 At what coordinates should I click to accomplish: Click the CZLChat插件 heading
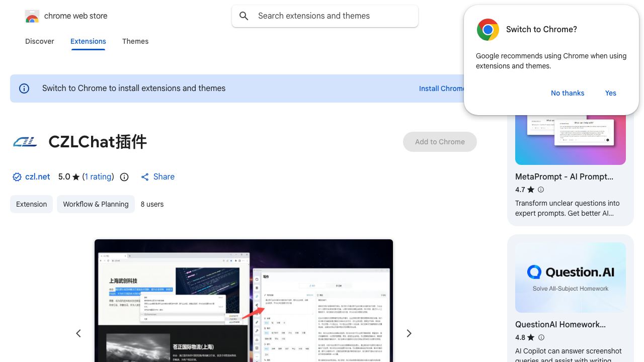point(98,142)
